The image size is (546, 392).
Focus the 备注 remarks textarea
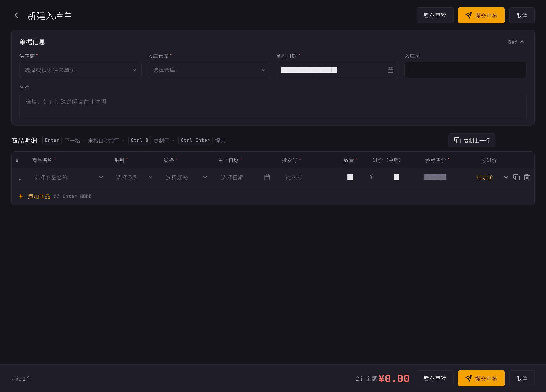(x=273, y=106)
